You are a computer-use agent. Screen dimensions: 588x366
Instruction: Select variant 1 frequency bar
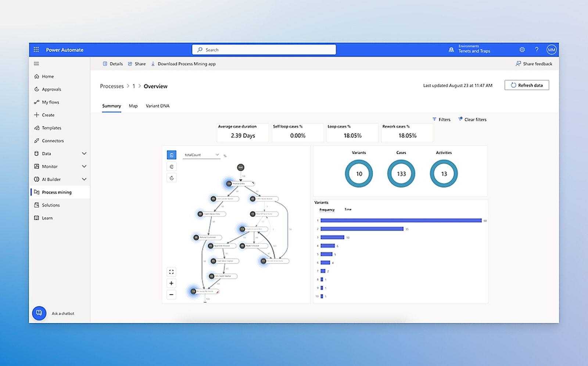[x=401, y=221]
